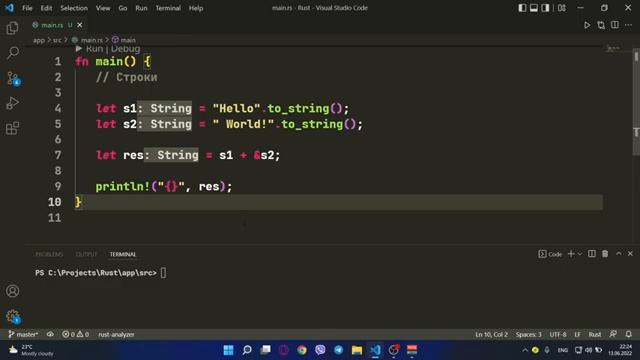The width and height of the screenshot is (640, 360).
Task: Close the main.rs editor tab
Action: point(80,25)
